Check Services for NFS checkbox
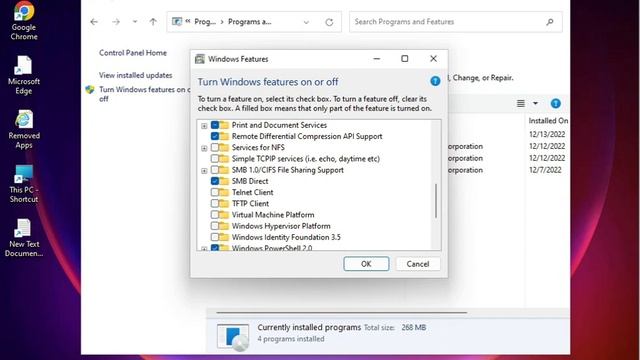640x360 pixels. (x=215, y=147)
